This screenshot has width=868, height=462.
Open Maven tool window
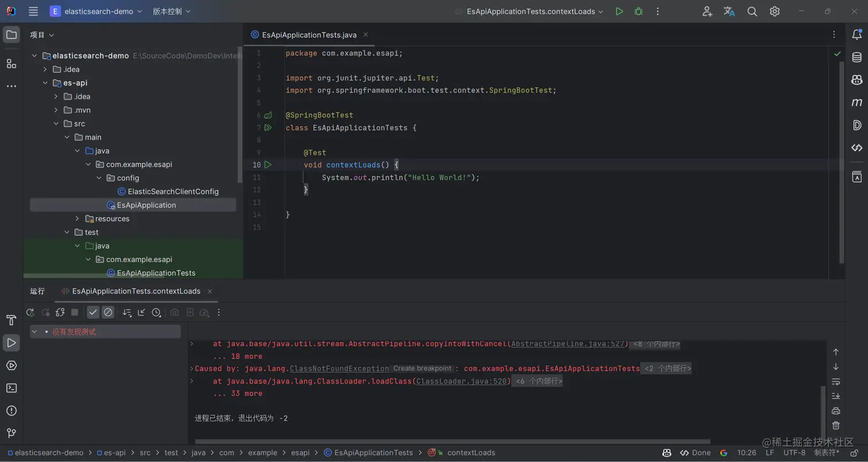click(857, 102)
